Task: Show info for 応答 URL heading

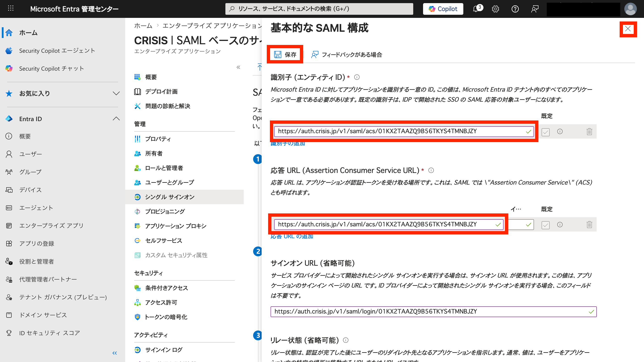Action: point(431,170)
